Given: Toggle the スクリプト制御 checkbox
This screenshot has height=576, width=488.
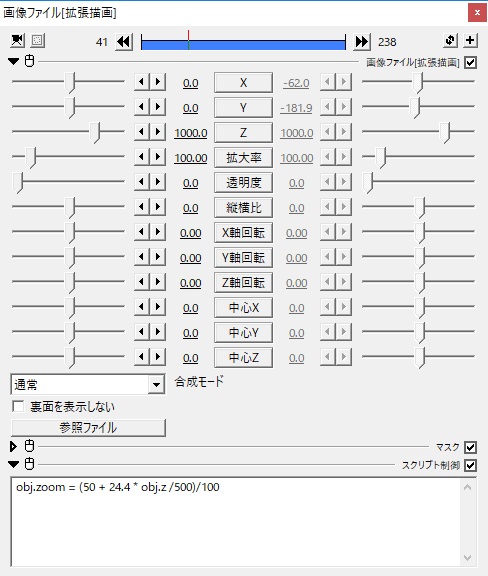Looking at the screenshot, I should click(x=470, y=465).
